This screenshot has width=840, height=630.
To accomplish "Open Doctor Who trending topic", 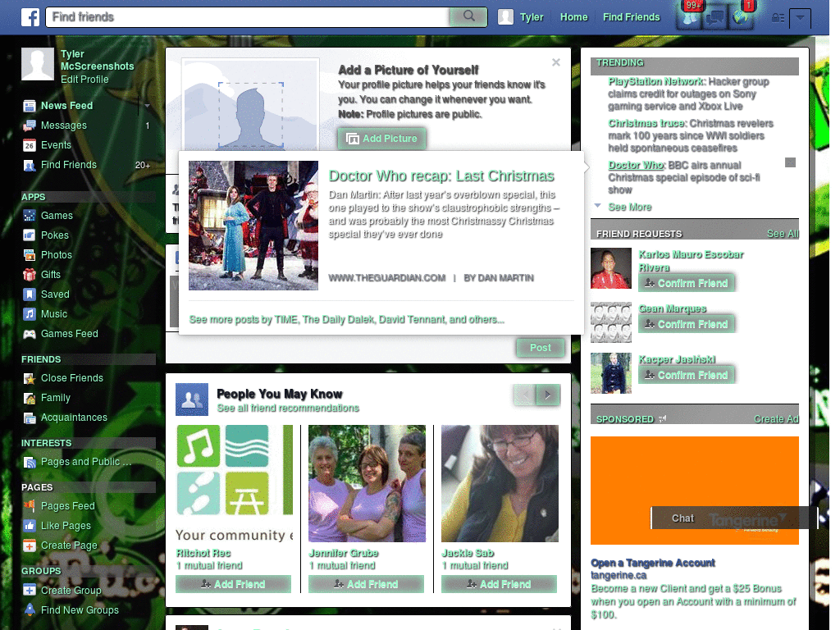I will [636, 165].
